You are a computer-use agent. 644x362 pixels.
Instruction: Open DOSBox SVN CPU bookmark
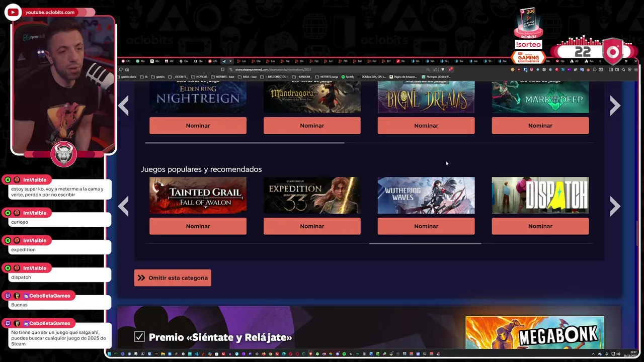pos(372,77)
